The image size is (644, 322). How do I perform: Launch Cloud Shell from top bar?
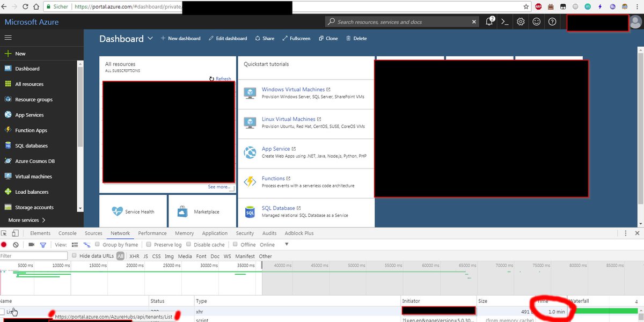pos(504,22)
